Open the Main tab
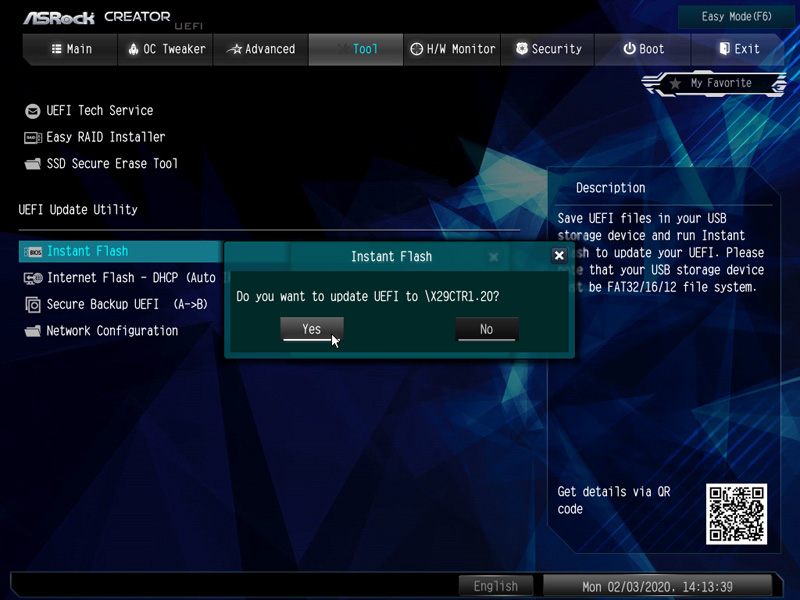Viewport: 800px width, 600px height. pos(71,49)
